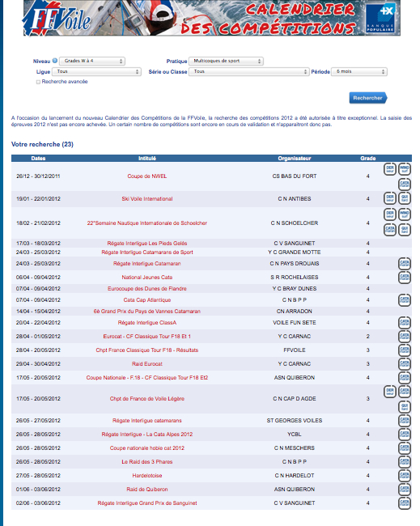Click Quillard icon in Chpt France Voile Légère row

point(405,407)
